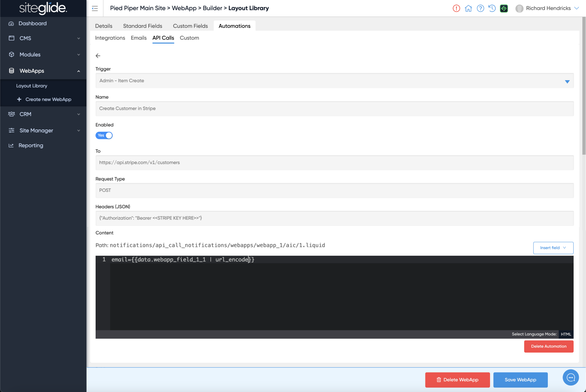Open the home icon in top bar
This screenshot has width=586, height=392.
(x=468, y=8)
